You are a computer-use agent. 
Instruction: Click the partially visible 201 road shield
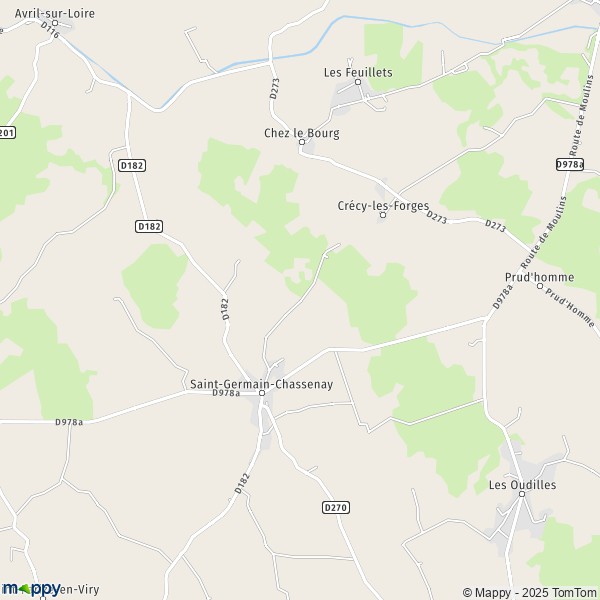(7, 133)
